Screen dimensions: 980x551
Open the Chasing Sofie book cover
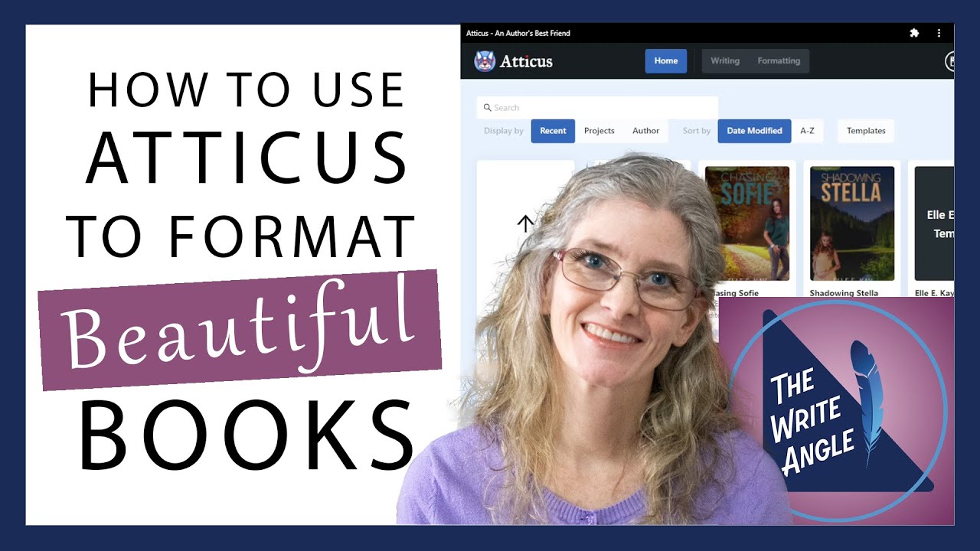click(x=747, y=223)
